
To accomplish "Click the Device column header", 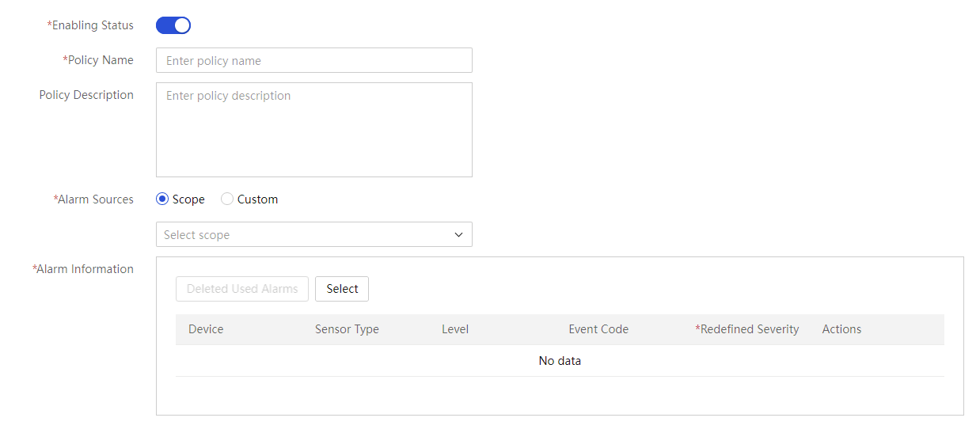I will [206, 329].
